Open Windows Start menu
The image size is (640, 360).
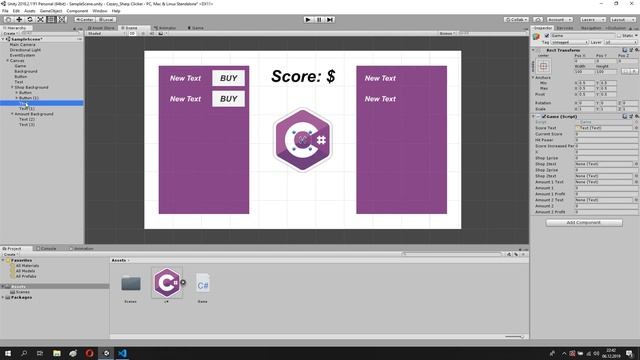[8, 353]
